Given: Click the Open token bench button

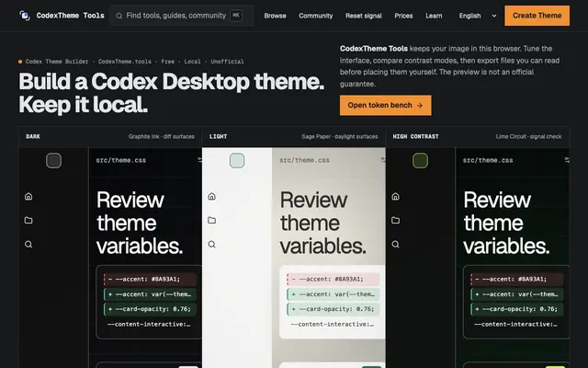Looking at the screenshot, I should point(386,105).
